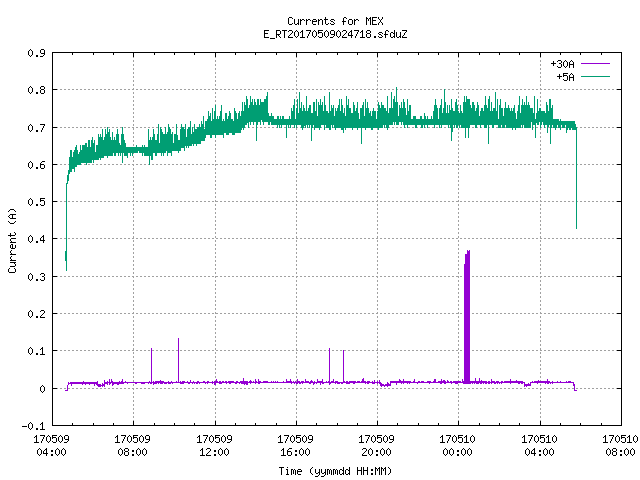The height and width of the screenshot is (480, 640).
Task: Click the y-axis tick value -0.1
Action: (x=33, y=426)
